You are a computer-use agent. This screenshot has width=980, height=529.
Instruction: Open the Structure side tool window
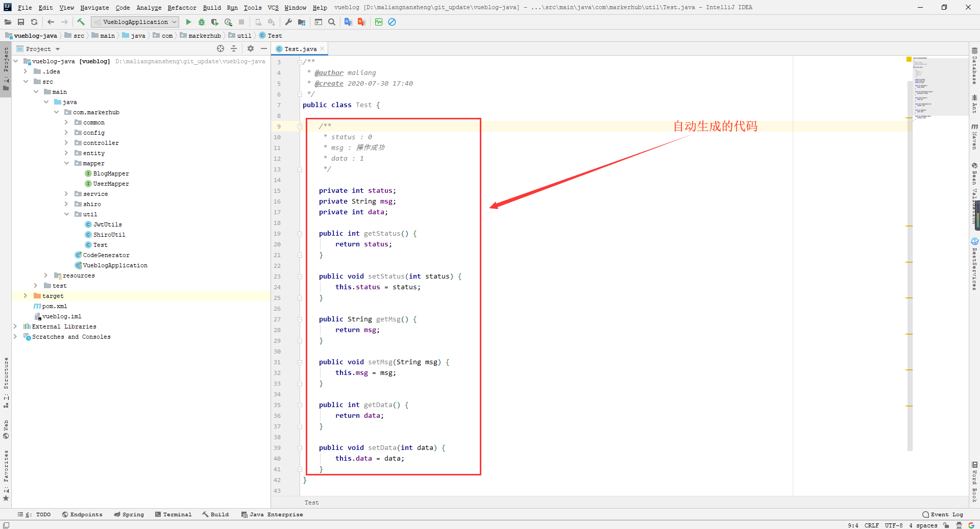pos(6,383)
